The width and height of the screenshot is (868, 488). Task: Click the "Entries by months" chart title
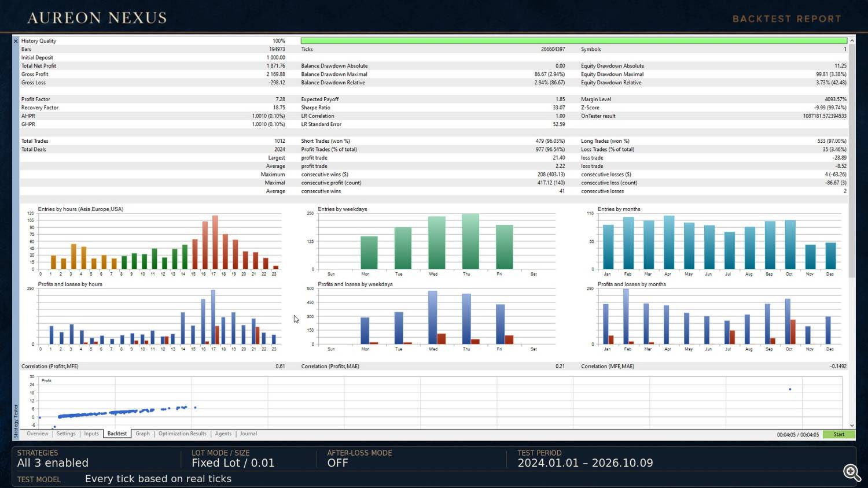coord(619,209)
